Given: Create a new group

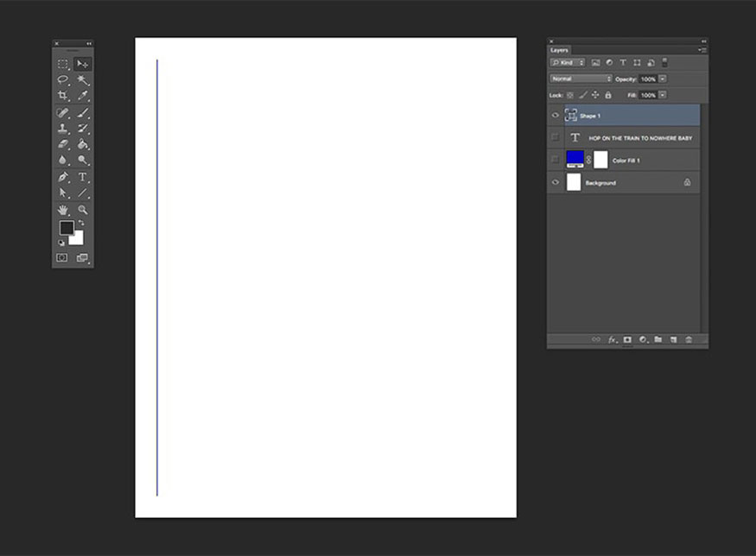Looking at the screenshot, I should point(658,339).
